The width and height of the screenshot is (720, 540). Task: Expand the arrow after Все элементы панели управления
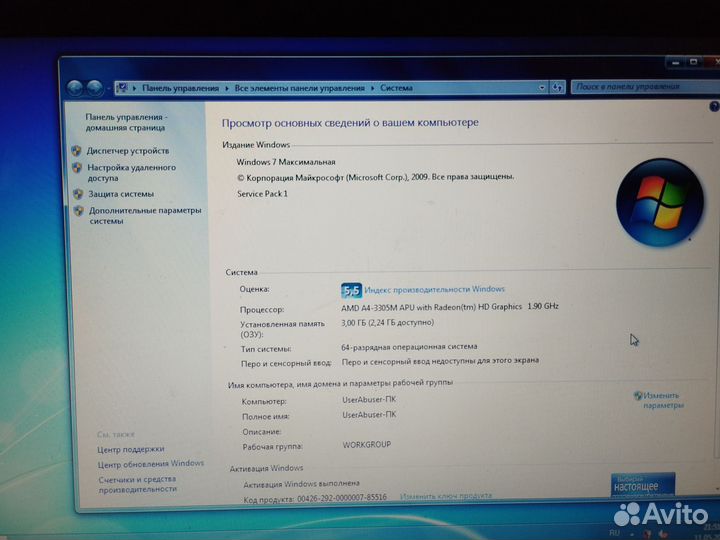point(372,88)
